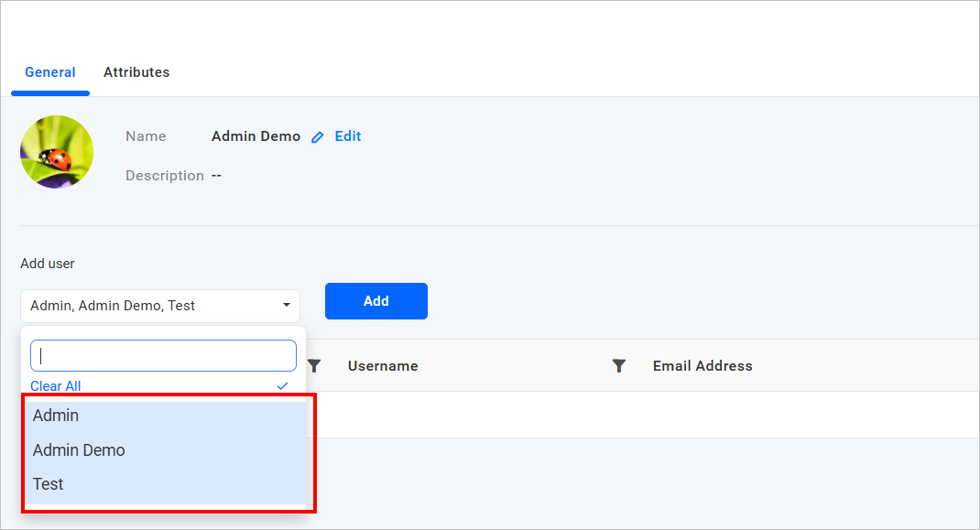
Task: Open the filter icon on Username column
Action: click(314, 365)
